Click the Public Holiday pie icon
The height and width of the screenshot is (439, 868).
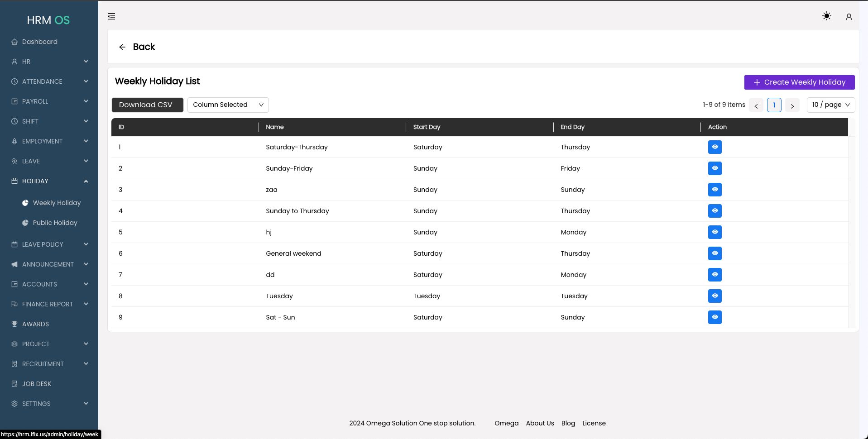[25, 223]
